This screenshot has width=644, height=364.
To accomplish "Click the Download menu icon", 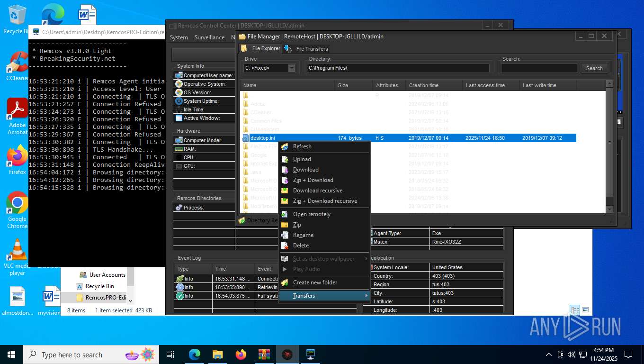I will pyautogui.click(x=285, y=170).
